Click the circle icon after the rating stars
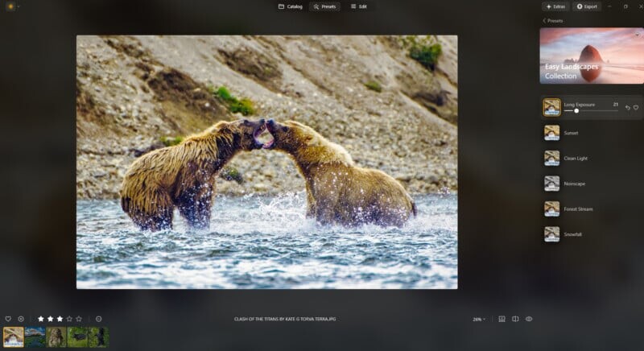This screenshot has height=351, width=644. pyautogui.click(x=98, y=319)
